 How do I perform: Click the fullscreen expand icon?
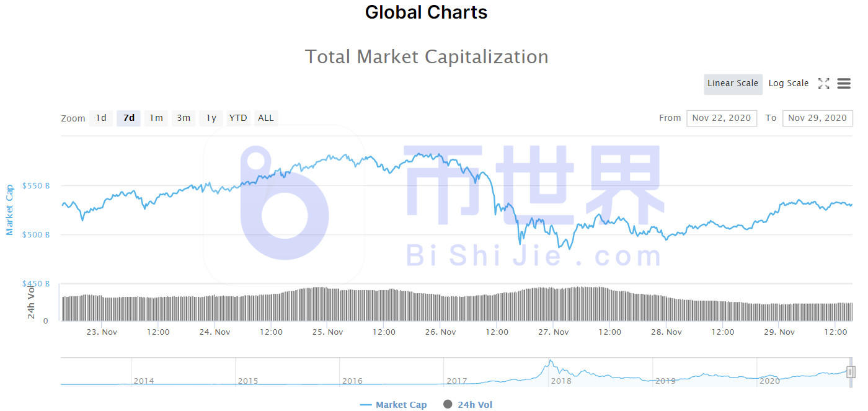(823, 84)
